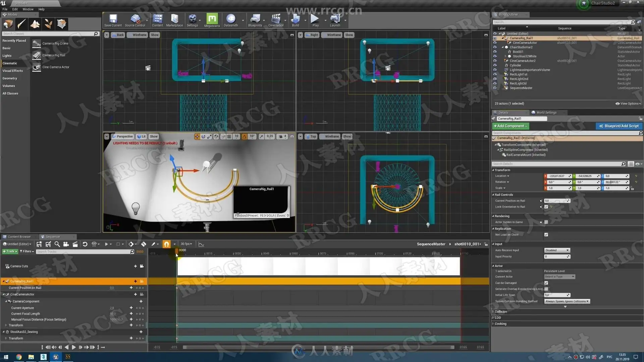The image size is (644, 362).
Task: Toggle the sequencer snapping magnet icon
Action: 166,244
